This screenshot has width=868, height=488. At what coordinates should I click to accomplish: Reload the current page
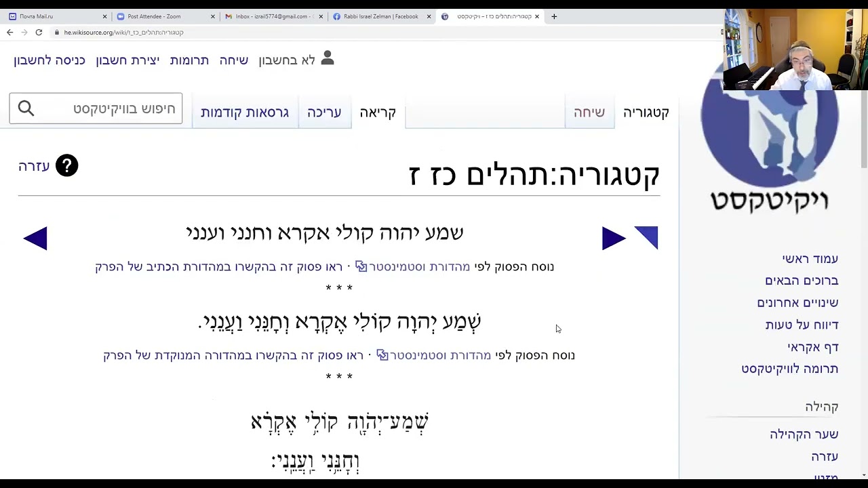pos(39,33)
